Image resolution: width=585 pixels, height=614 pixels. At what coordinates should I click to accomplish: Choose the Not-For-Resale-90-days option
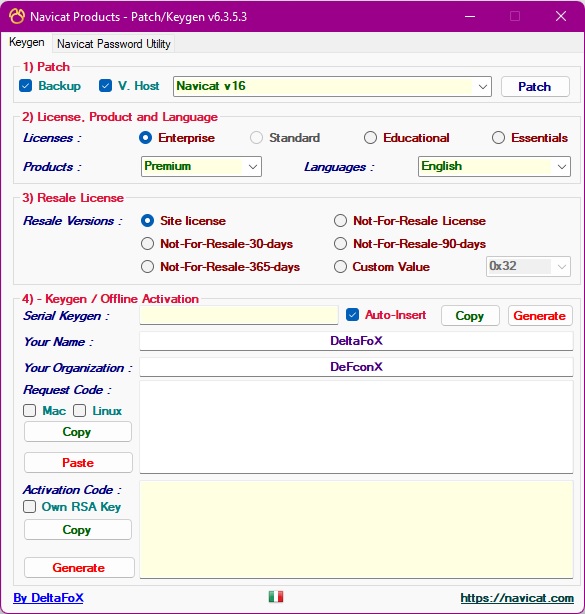pyautogui.click(x=340, y=244)
